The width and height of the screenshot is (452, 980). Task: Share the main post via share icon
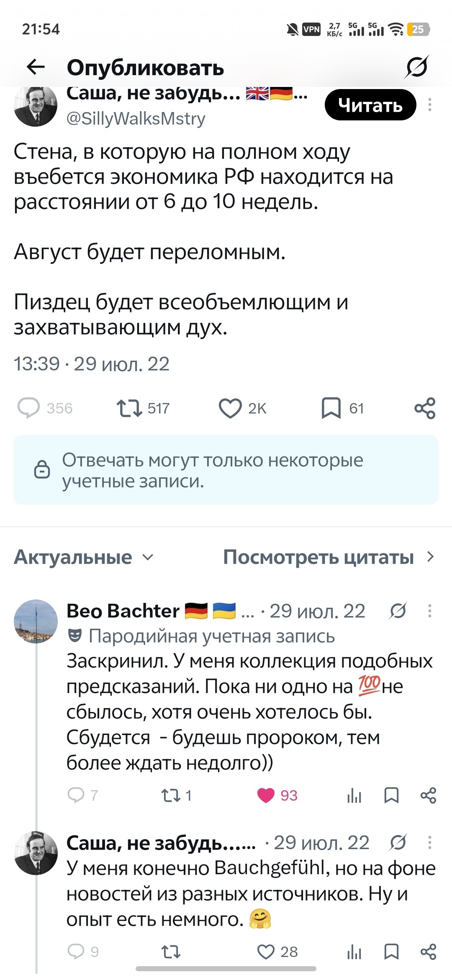[425, 408]
